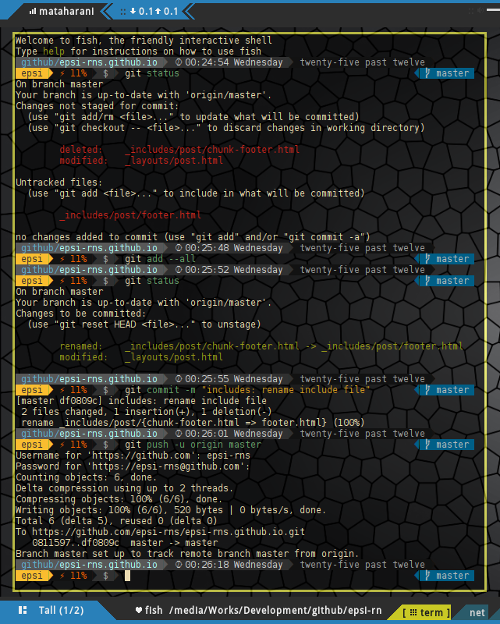
Task: Click the terminal cursor at the last prompt
Action: click(127, 575)
